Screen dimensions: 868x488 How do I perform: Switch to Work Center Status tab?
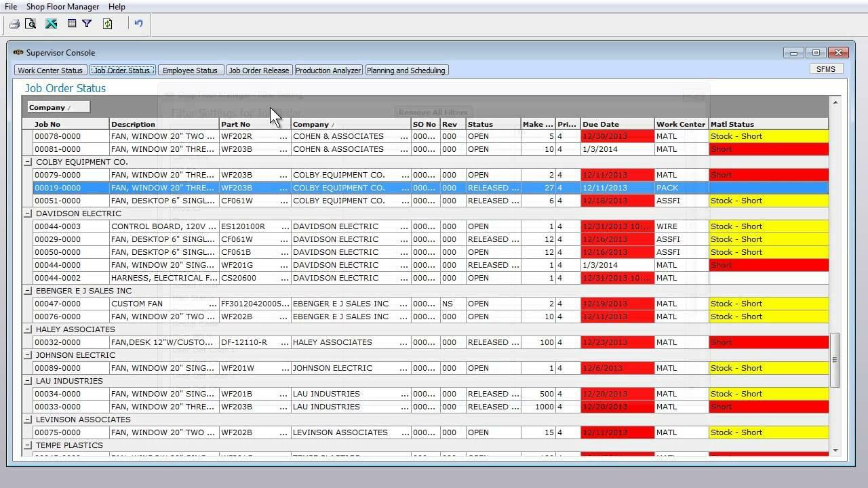(x=50, y=70)
